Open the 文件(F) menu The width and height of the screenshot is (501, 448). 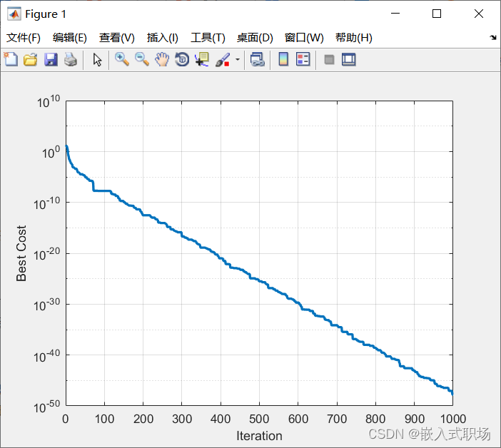[x=24, y=38]
